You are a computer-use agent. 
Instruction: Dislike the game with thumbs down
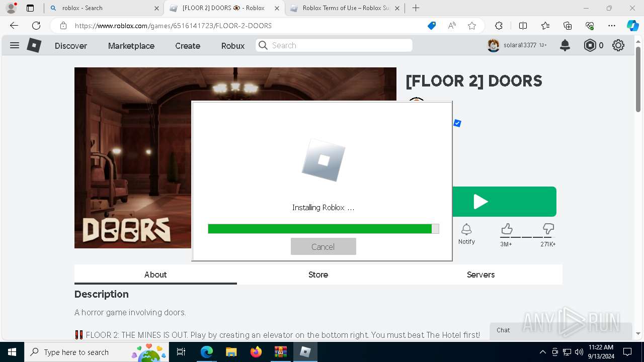point(548,229)
